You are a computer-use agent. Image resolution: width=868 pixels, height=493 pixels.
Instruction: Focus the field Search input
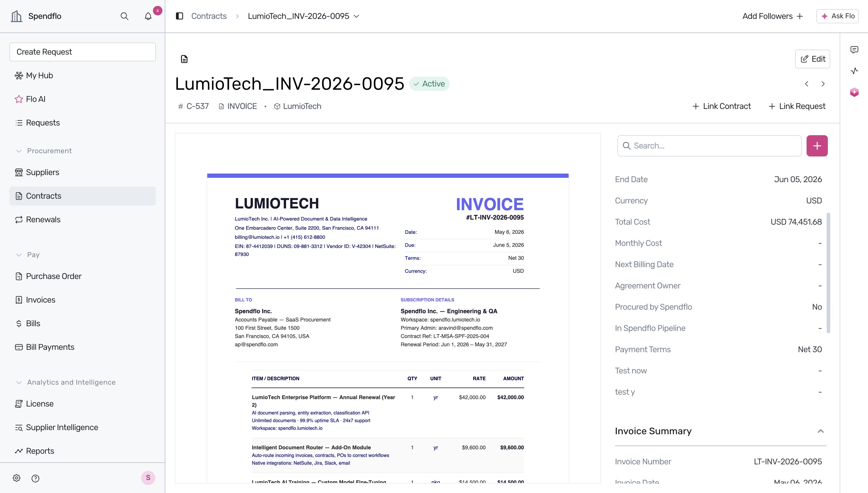point(709,146)
